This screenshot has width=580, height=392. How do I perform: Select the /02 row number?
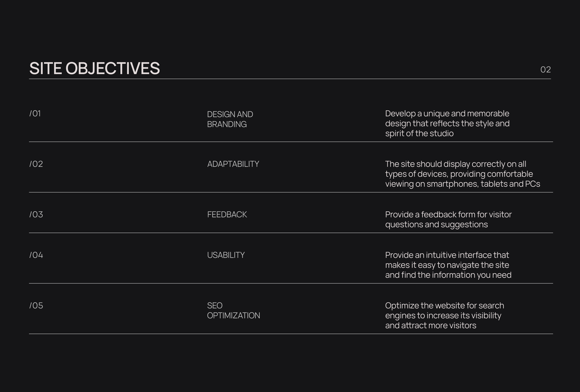(36, 164)
